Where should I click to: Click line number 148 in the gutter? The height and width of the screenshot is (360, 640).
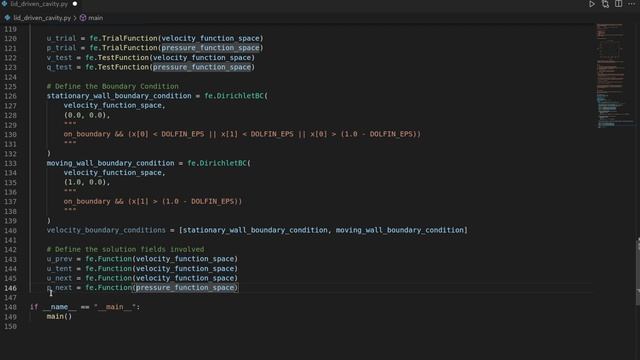point(11,307)
